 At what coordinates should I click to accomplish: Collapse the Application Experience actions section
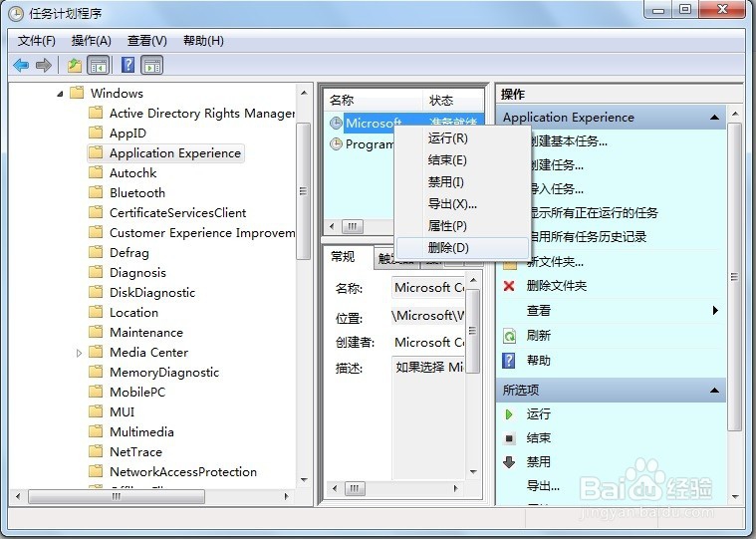tap(714, 118)
